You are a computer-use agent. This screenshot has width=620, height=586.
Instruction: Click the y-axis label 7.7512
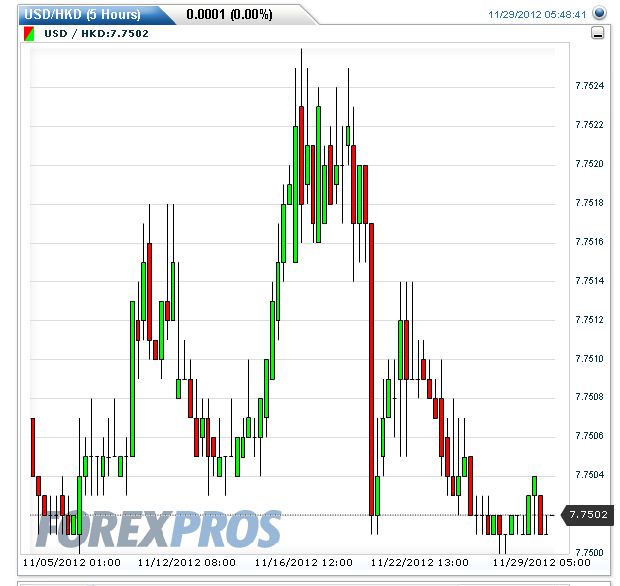click(590, 319)
